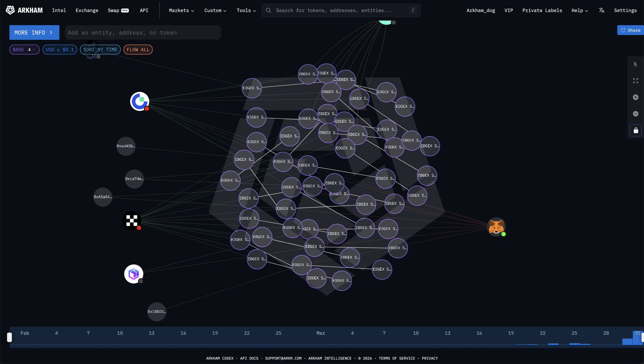Open the Tools dropdown menu
Screen dimensions: 644x364
click(x=246, y=10)
